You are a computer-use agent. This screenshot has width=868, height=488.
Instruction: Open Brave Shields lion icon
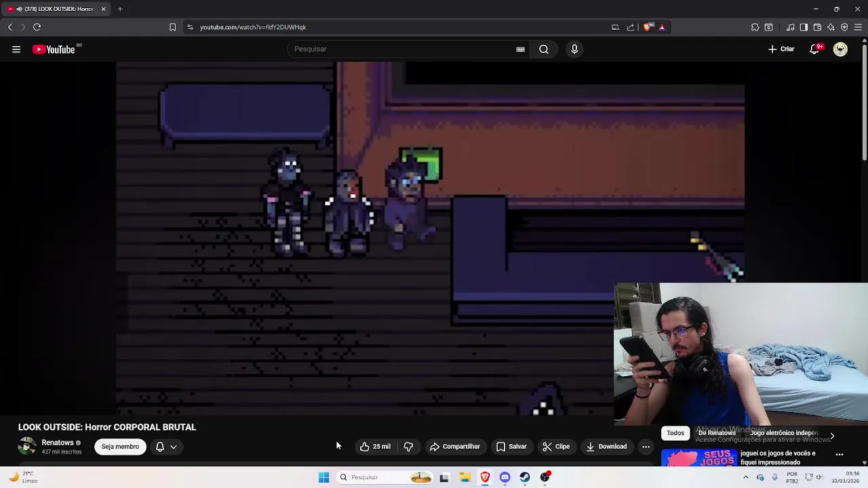point(647,27)
